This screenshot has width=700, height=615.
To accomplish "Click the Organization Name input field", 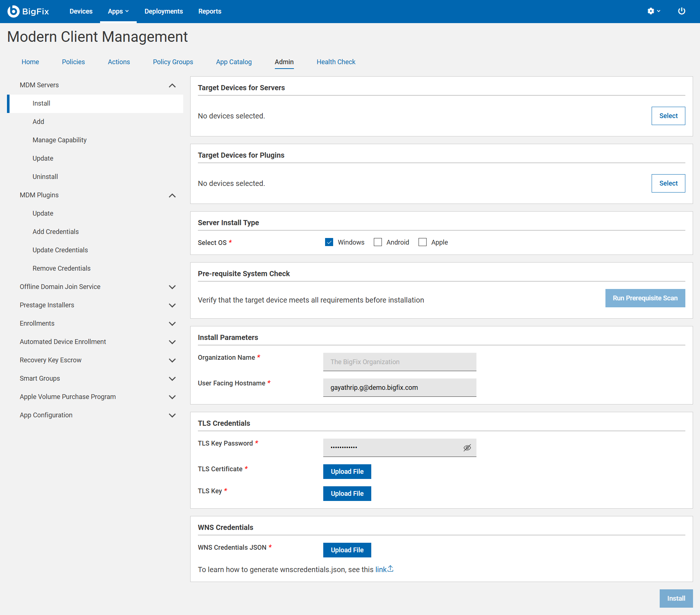I will pos(399,362).
